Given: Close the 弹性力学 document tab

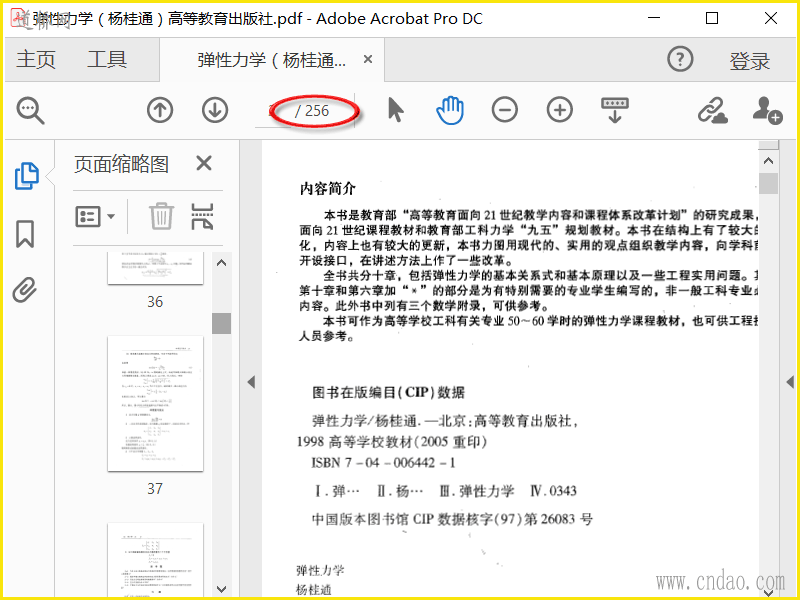Looking at the screenshot, I should coord(367,59).
